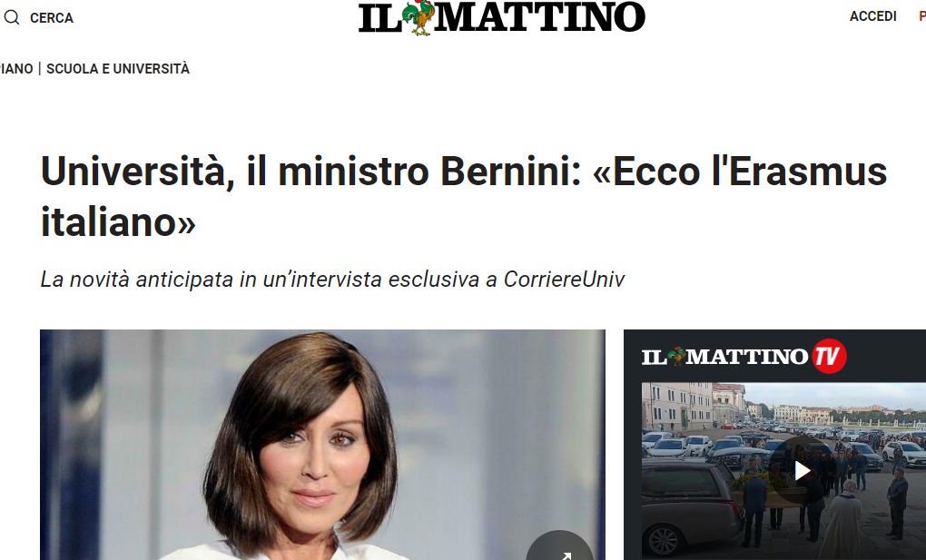Open the Il Mattino TV logo
The image size is (926, 560).
pyautogui.click(x=744, y=356)
